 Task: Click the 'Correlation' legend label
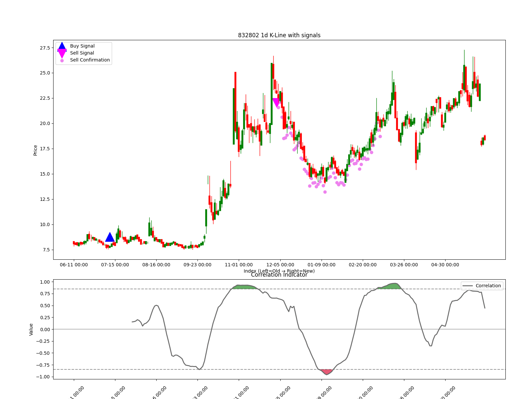click(488, 286)
